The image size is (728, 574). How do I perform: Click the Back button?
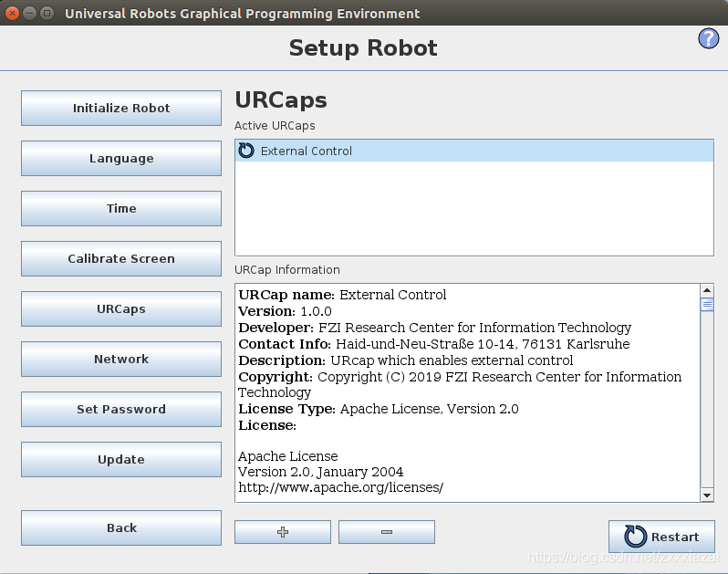point(121,528)
